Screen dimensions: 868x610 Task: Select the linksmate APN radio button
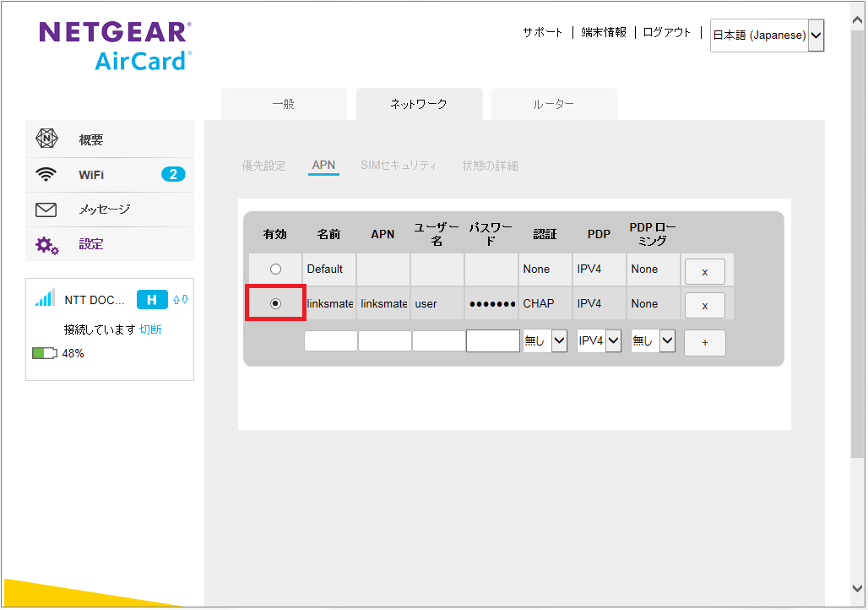pyautogui.click(x=275, y=303)
